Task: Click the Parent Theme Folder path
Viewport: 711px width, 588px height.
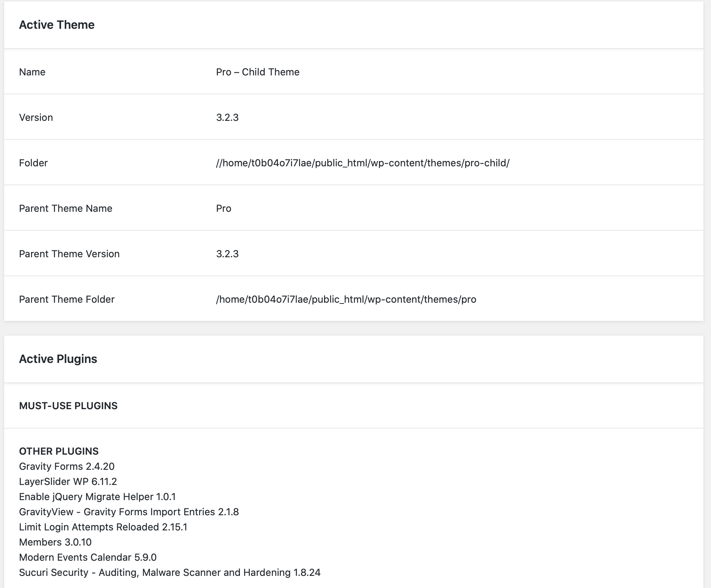Action: [346, 299]
